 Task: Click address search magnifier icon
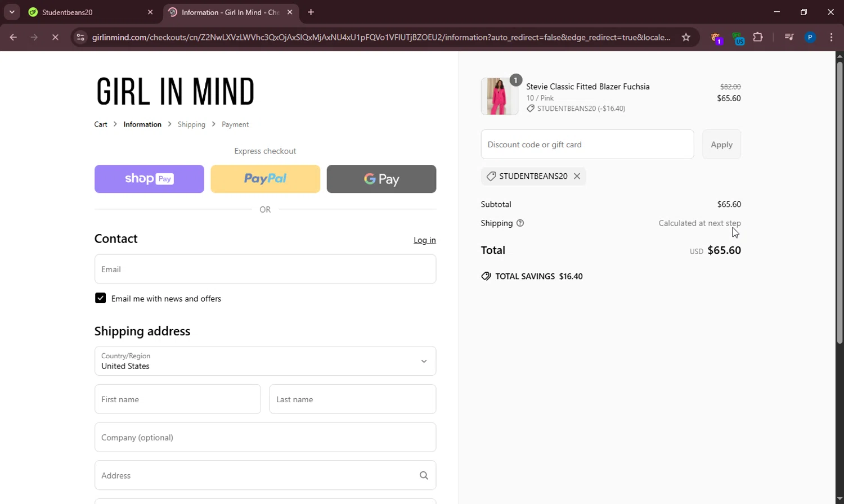click(424, 475)
